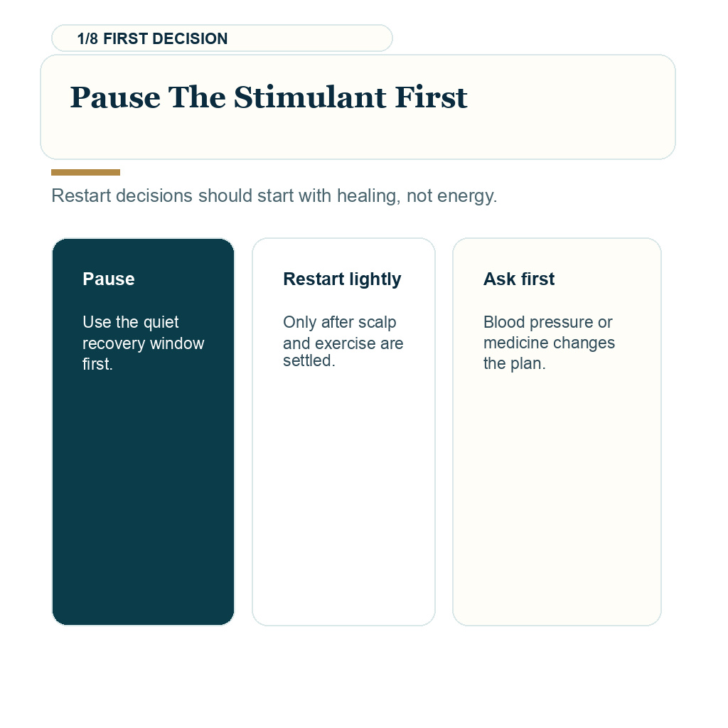The width and height of the screenshot is (728, 728).
Task: Select the scalp and exercise description text
Action: (343, 341)
